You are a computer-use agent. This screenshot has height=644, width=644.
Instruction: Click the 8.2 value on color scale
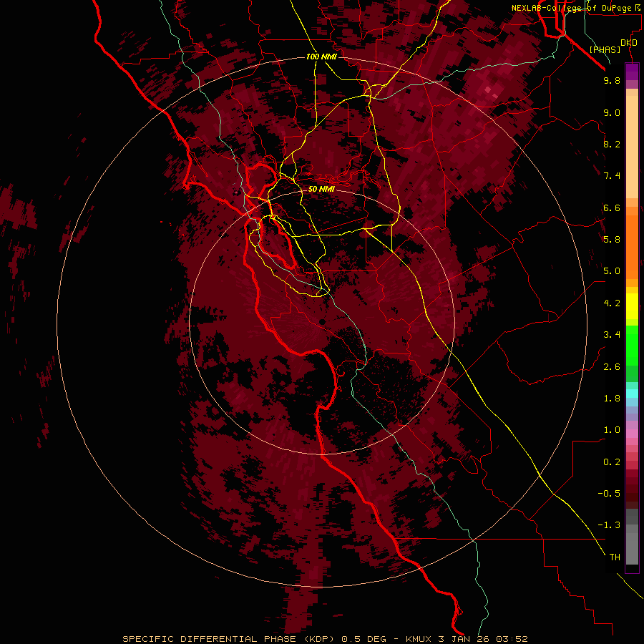(612, 144)
